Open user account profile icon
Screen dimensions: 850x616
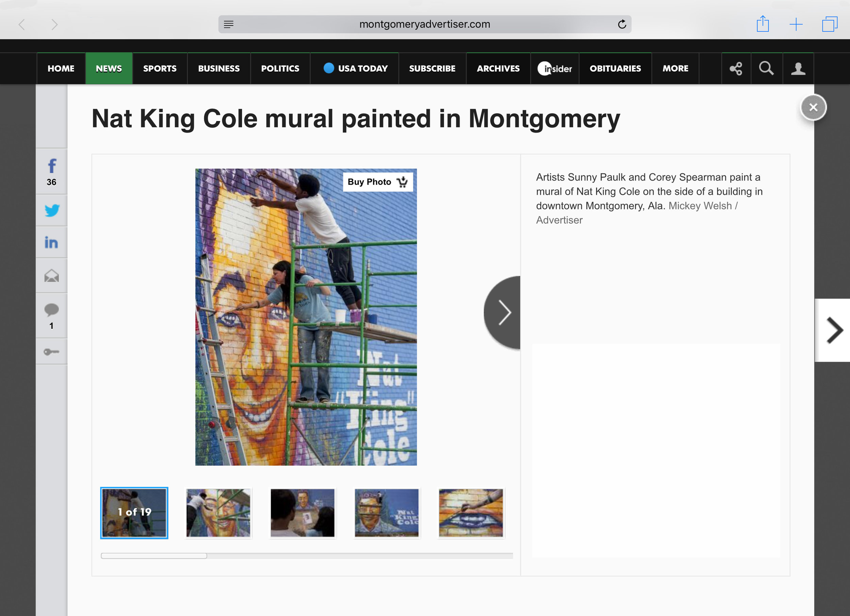pyautogui.click(x=798, y=69)
